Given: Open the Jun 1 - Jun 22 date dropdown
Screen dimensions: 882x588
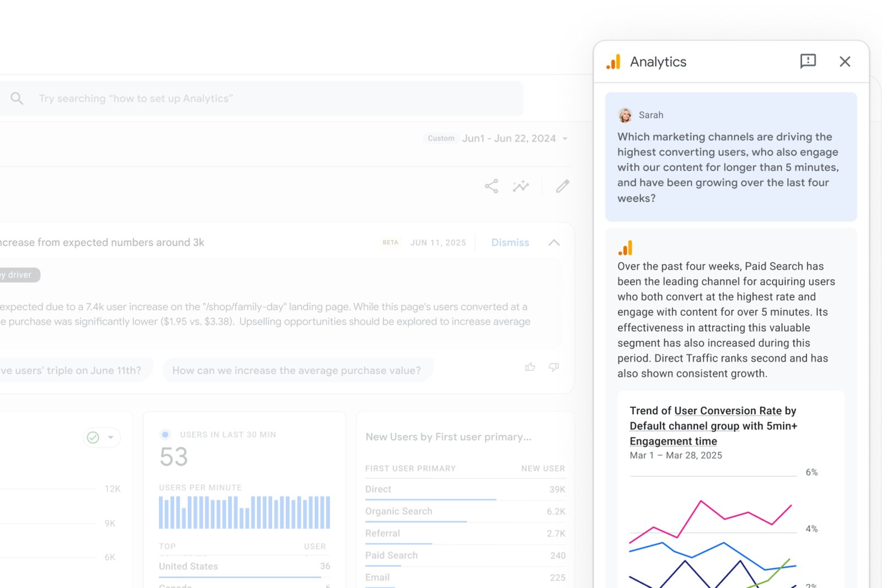Looking at the screenshot, I should click(564, 139).
